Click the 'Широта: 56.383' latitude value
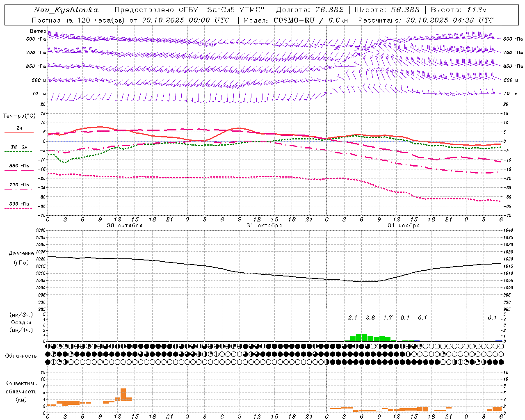This screenshot has height=420, width=525. 387,10
